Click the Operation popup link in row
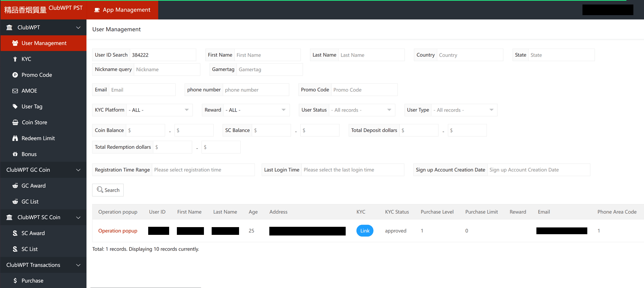Viewport: 644px width, 288px height. pyautogui.click(x=118, y=231)
